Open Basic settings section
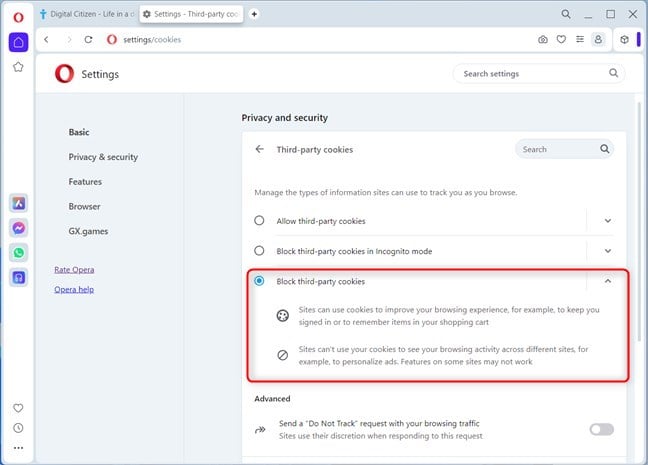The width and height of the screenshot is (648, 465). 79,132
